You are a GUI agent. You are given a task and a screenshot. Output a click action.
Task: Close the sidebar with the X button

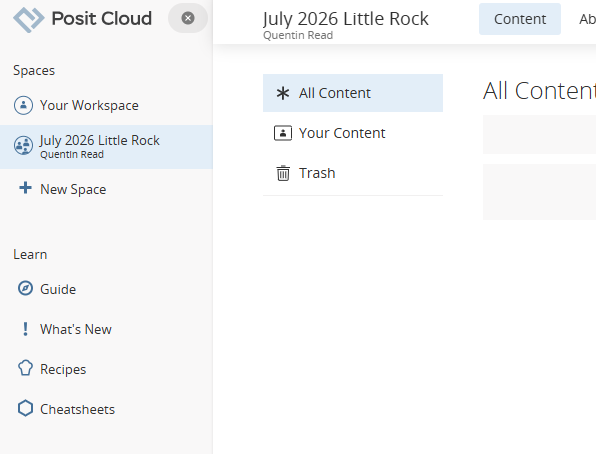[x=188, y=18]
